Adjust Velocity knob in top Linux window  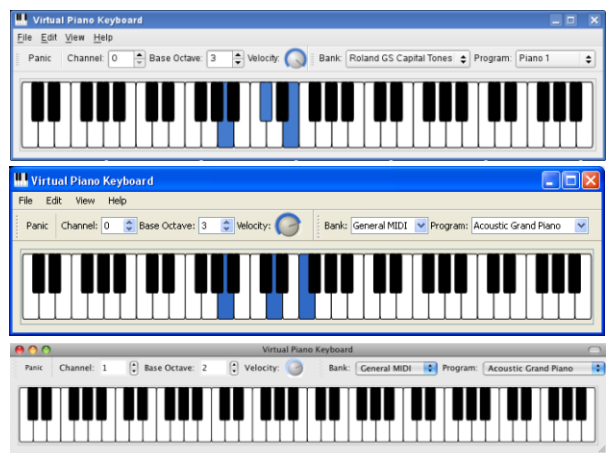coord(295,59)
